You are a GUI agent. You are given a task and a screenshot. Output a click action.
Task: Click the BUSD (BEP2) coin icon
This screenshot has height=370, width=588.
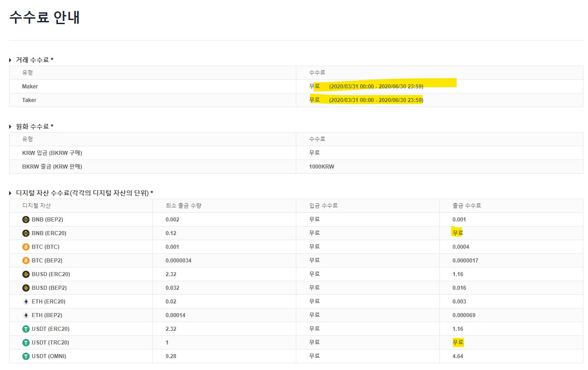[x=26, y=288]
